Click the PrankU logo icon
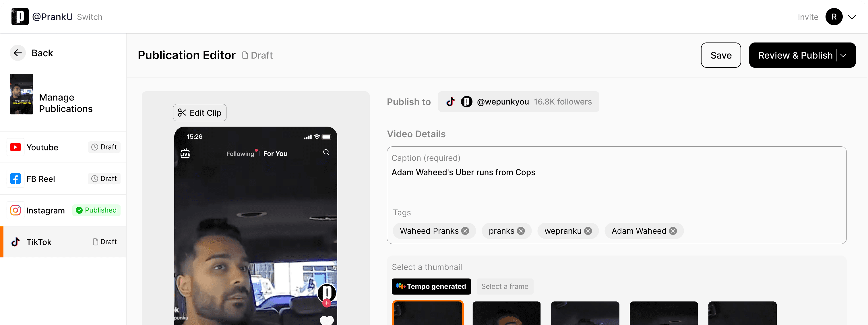Screen dimensions: 868x325 point(20,17)
